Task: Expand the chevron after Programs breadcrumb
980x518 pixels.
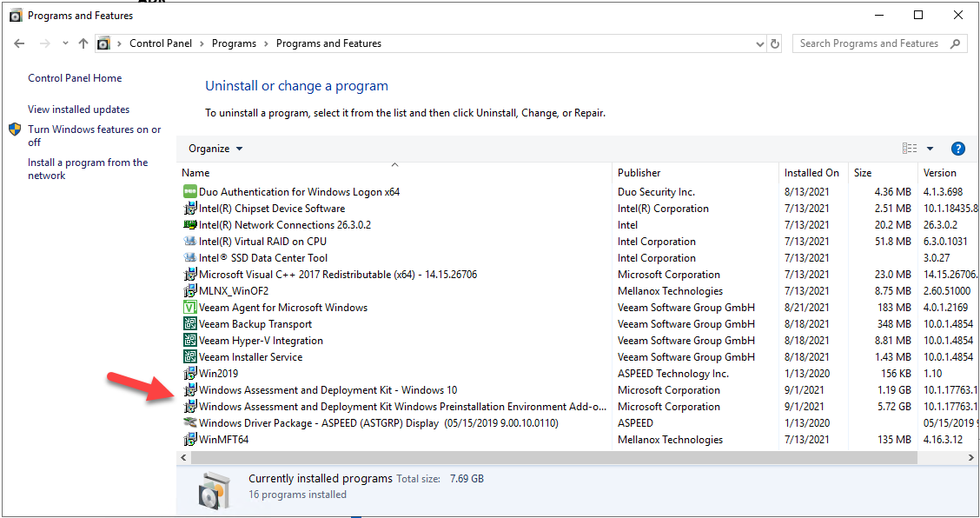Action: coord(266,43)
